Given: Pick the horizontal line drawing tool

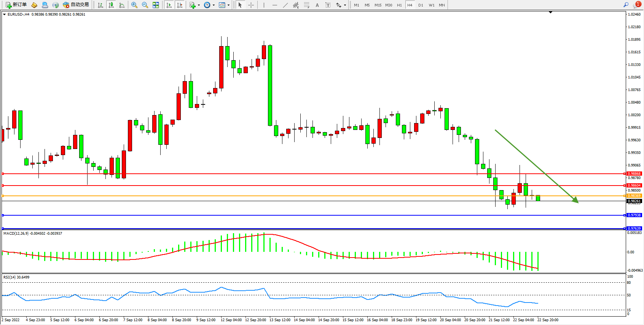Looking at the screenshot, I should 275,5.
